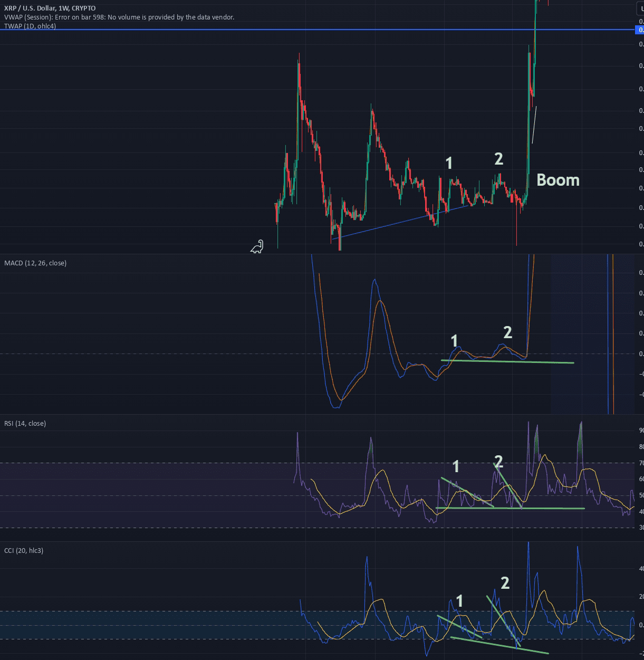Select the short white line beside the breakout candle
The height and width of the screenshot is (660, 644).
click(x=534, y=125)
